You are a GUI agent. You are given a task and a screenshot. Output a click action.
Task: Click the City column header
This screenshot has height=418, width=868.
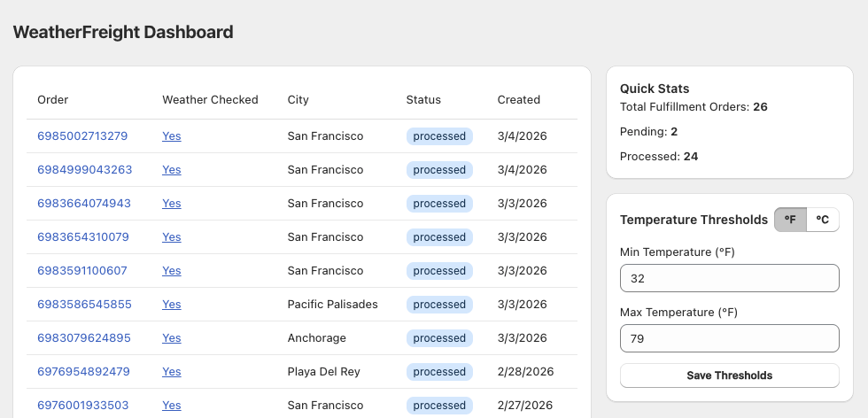pyautogui.click(x=298, y=100)
